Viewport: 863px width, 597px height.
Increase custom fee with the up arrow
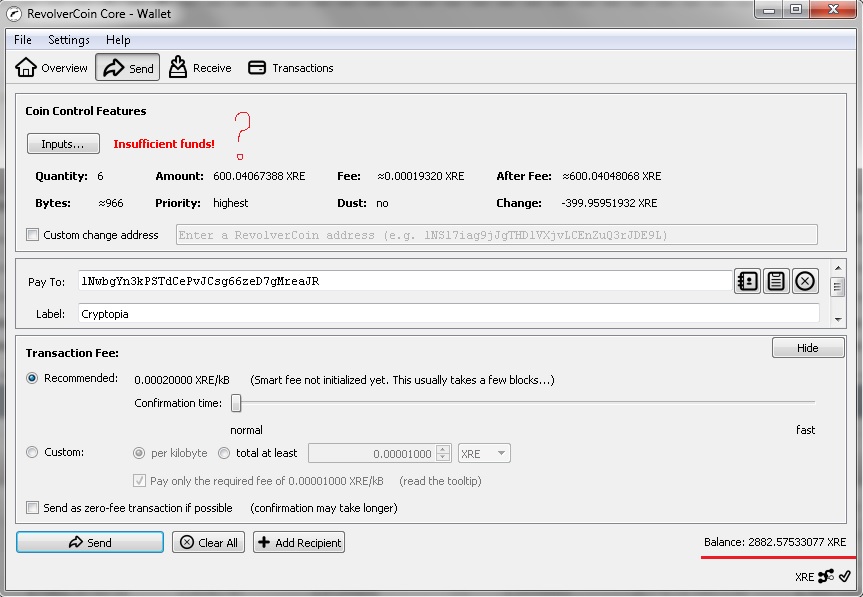pos(443,448)
